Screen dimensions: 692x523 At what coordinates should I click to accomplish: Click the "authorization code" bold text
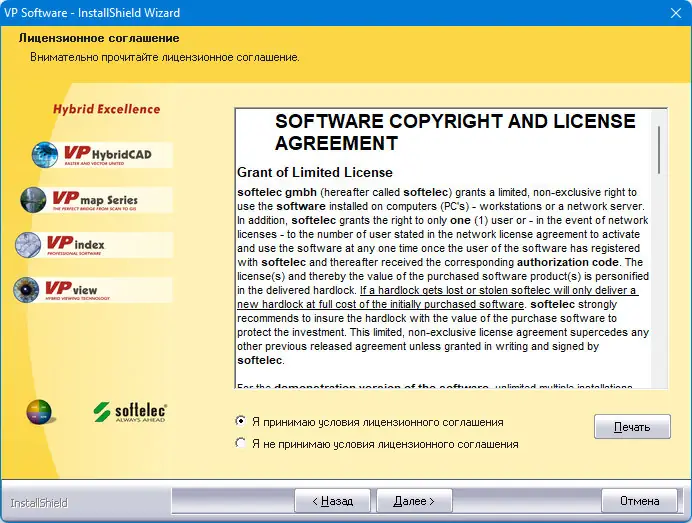click(x=568, y=262)
